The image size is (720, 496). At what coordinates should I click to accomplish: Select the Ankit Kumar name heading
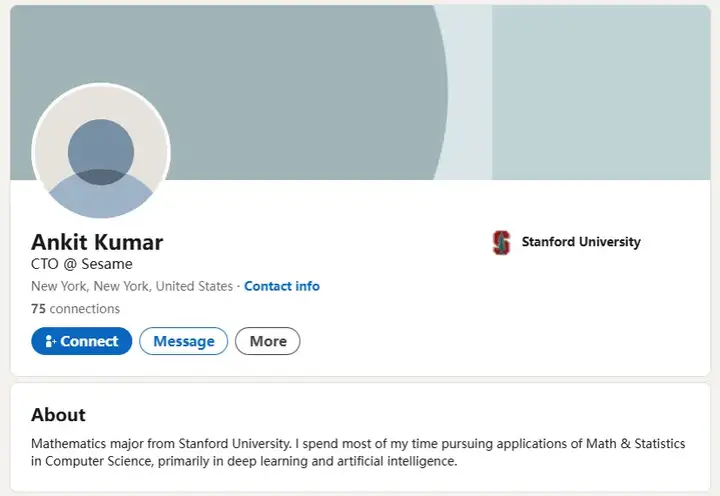pos(97,242)
